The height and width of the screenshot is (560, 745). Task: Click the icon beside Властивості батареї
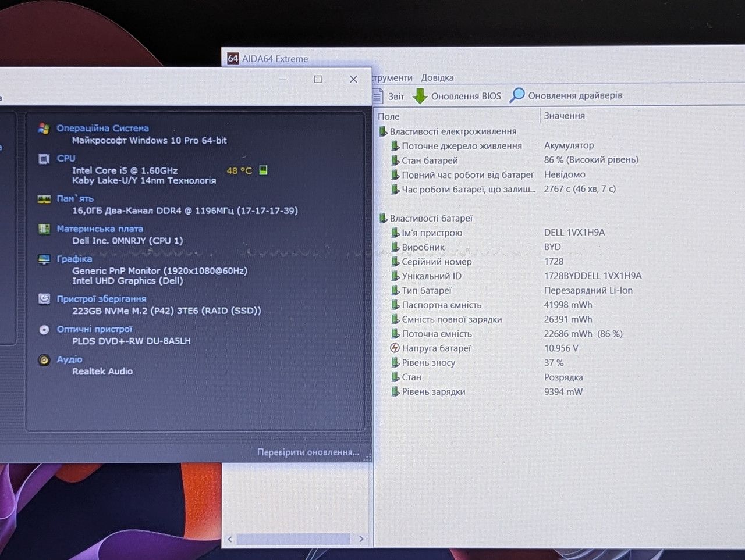383,218
